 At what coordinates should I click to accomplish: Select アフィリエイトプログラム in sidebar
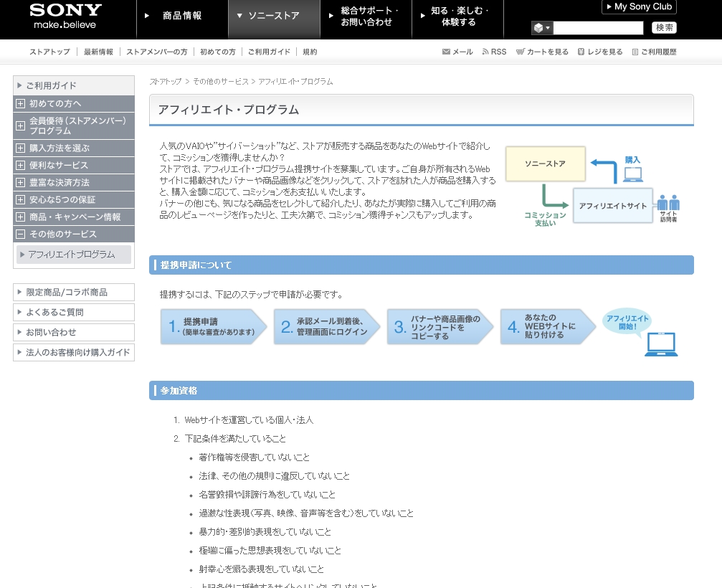pyautogui.click(x=74, y=255)
